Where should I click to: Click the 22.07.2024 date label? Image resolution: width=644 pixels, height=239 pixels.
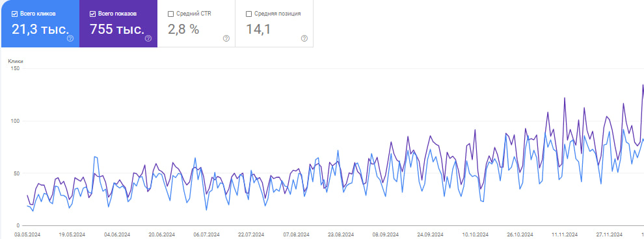(251, 235)
